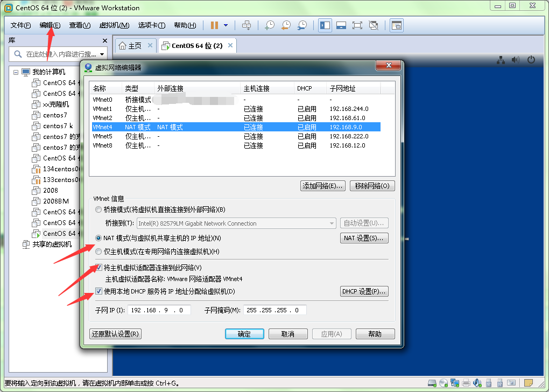Click the hard disk status bar icon
The width and height of the screenshot is (549, 392).
(432, 383)
